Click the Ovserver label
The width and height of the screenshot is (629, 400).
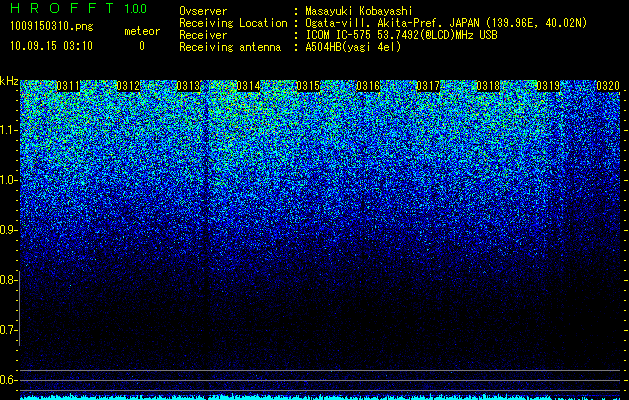pos(203,11)
